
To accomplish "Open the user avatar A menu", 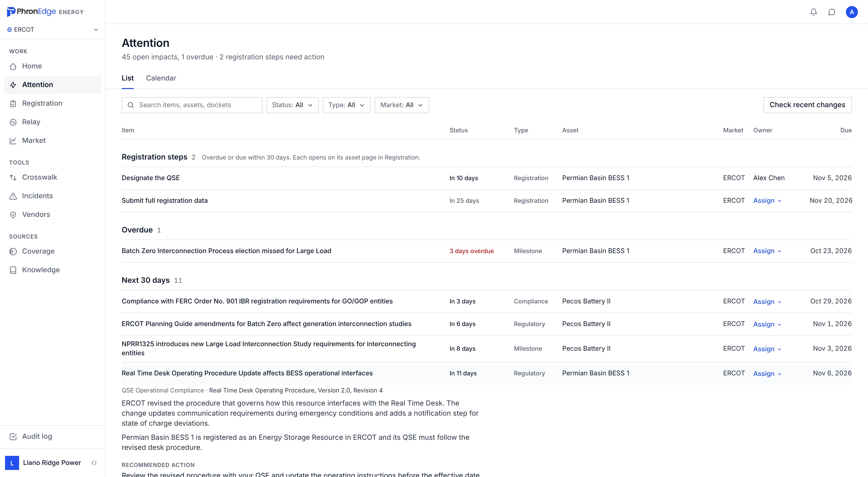I will (x=851, y=12).
